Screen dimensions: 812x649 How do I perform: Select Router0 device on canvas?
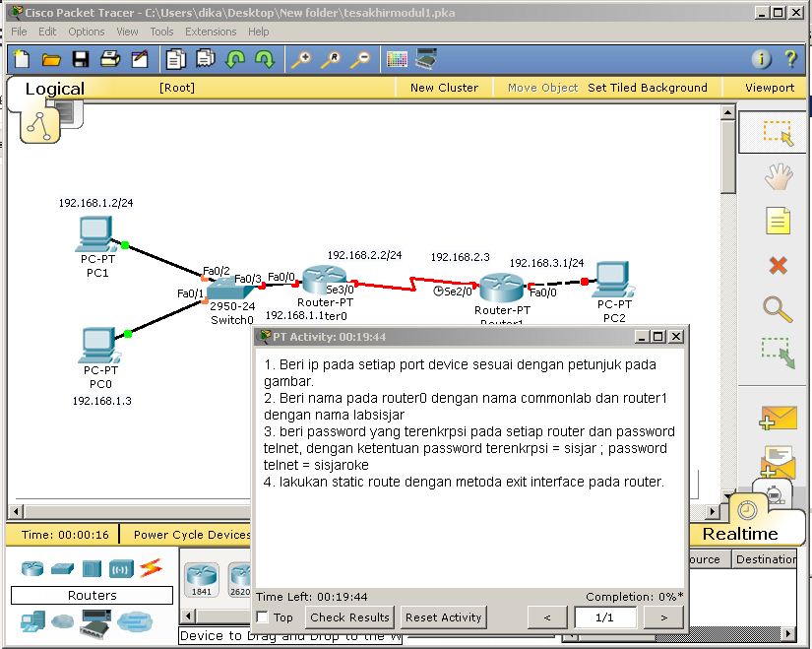tap(324, 280)
